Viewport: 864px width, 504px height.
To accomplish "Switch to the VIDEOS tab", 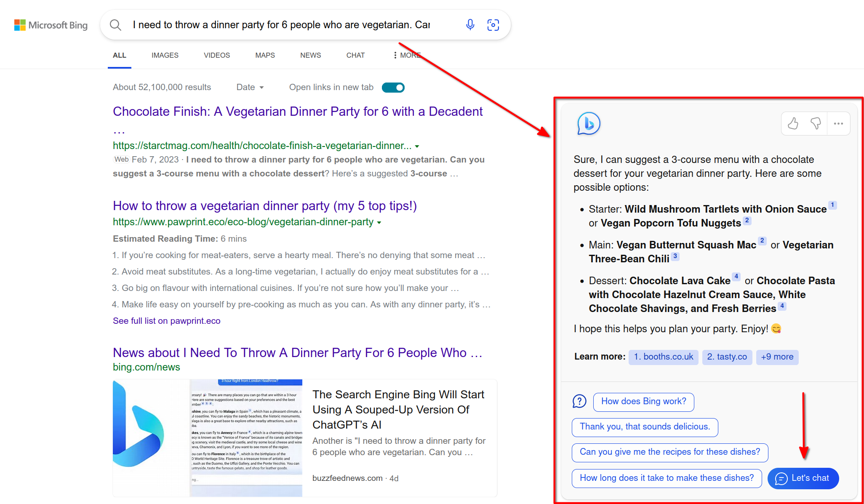I will click(217, 55).
